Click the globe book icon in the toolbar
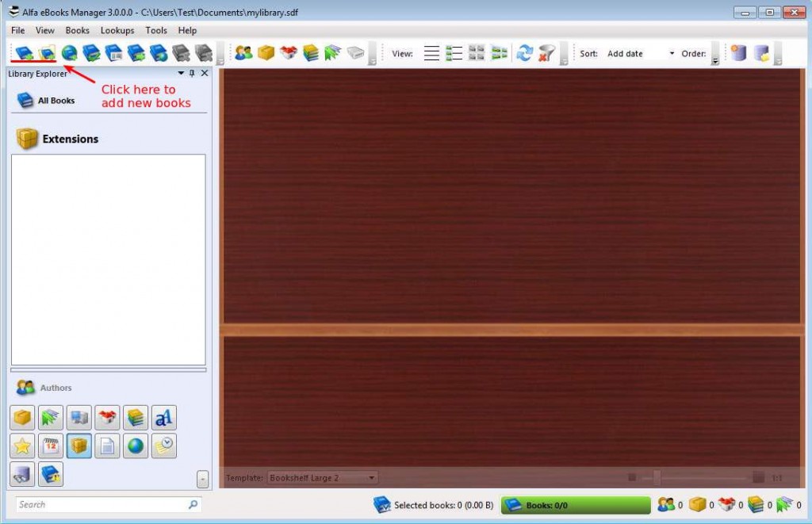This screenshot has width=812, height=524. pyautogui.click(x=70, y=53)
